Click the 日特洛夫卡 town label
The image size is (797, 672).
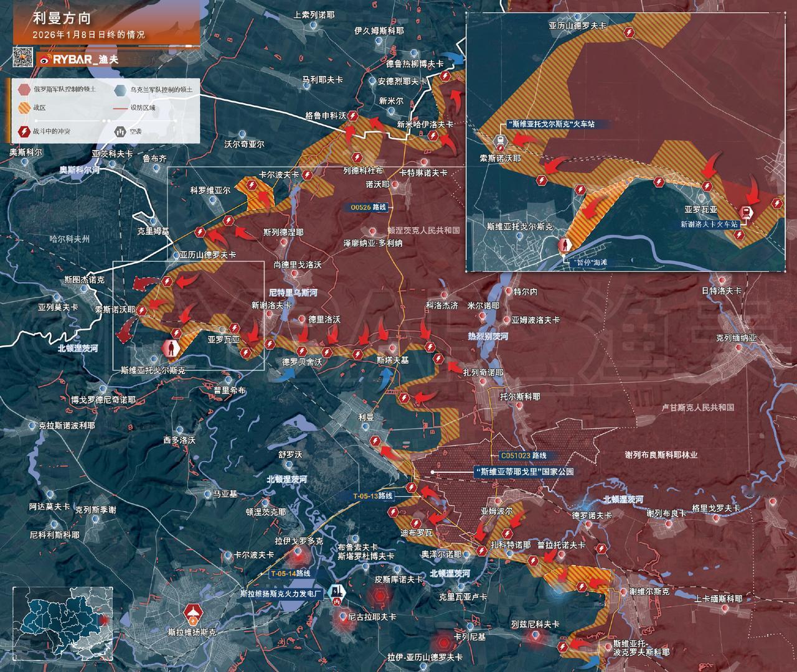click(x=722, y=291)
